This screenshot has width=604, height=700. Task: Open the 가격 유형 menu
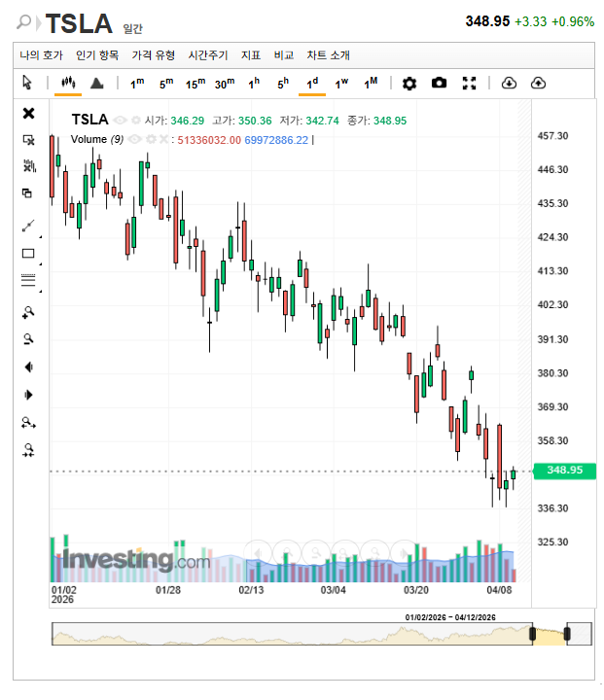pyautogui.click(x=154, y=54)
